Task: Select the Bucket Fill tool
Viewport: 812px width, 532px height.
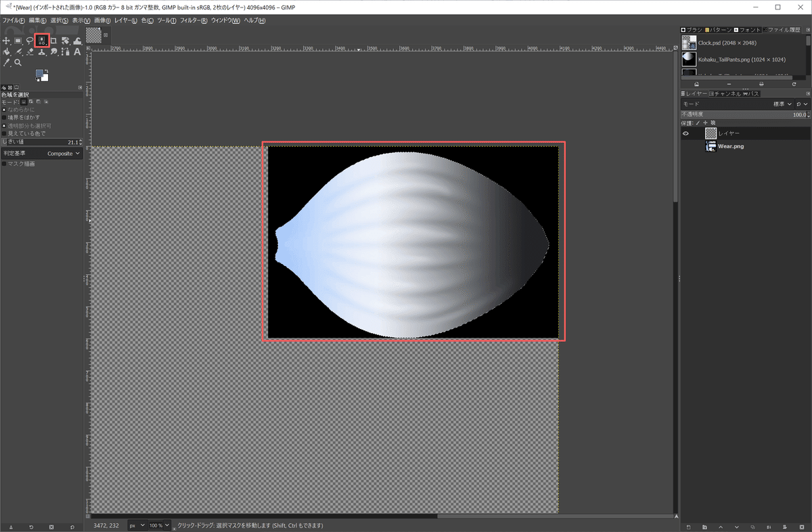Action: pyautogui.click(x=6, y=51)
